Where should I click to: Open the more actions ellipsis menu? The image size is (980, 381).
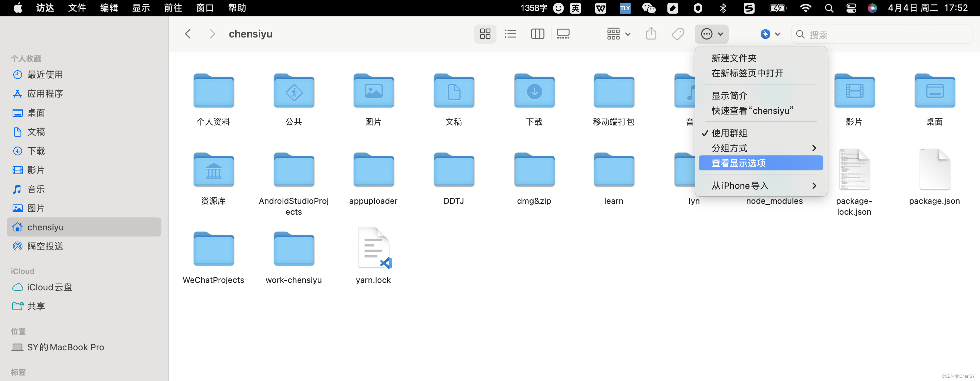point(711,34)
